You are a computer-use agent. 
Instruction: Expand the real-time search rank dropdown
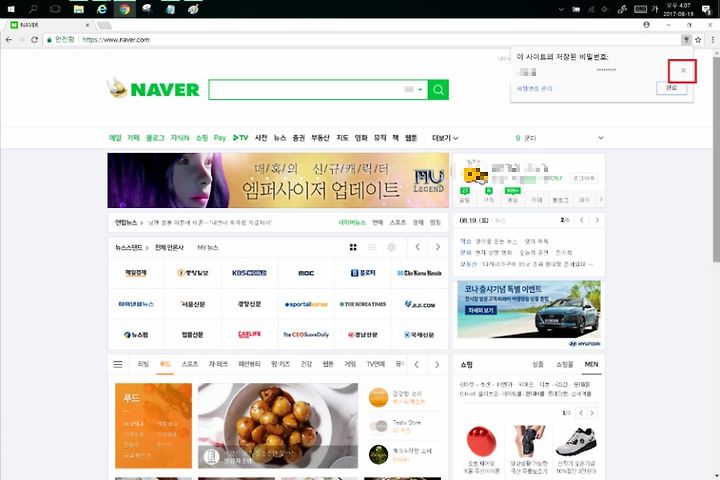[x=600, y=138]
